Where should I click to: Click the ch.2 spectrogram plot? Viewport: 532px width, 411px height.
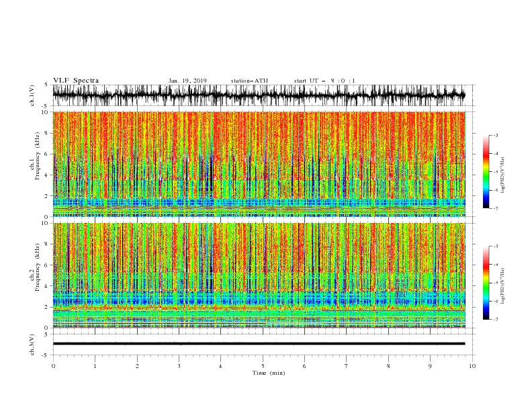(x=259, y=275)
